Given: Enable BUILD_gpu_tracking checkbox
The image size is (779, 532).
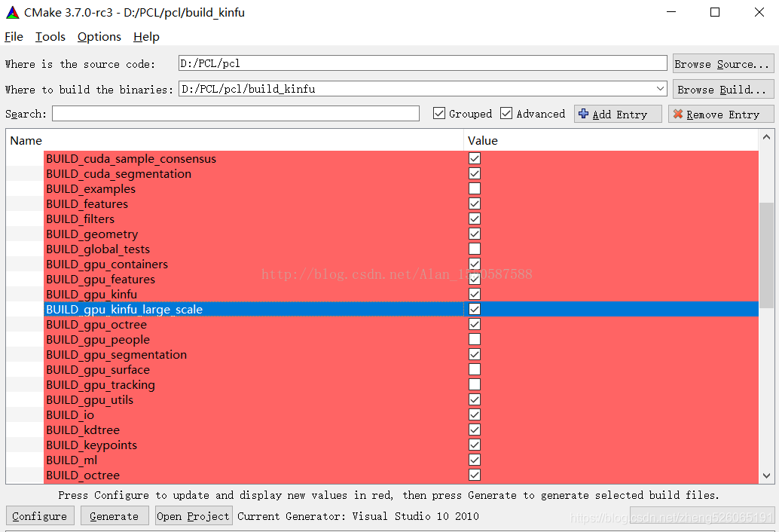Looking at the screenshot, I should click(x=475, y=384).
